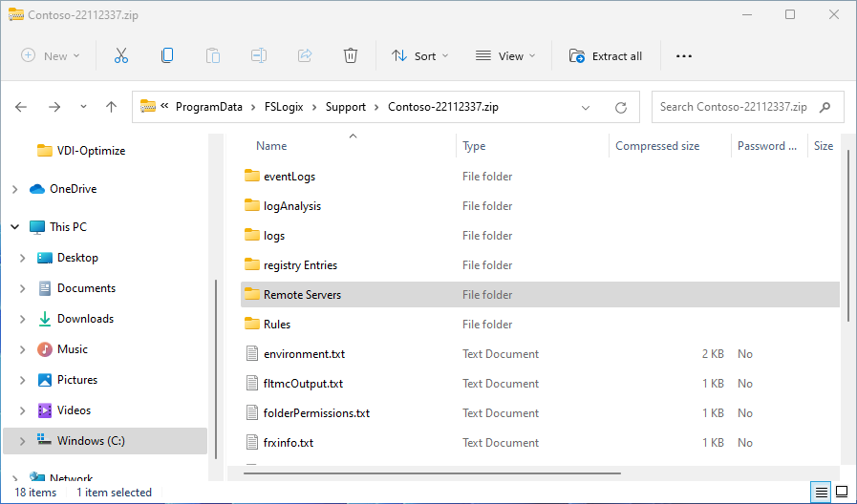This screenshot has height=504, width=857.
Task: Open the View dropdown menu
Action: coord(505,55)
